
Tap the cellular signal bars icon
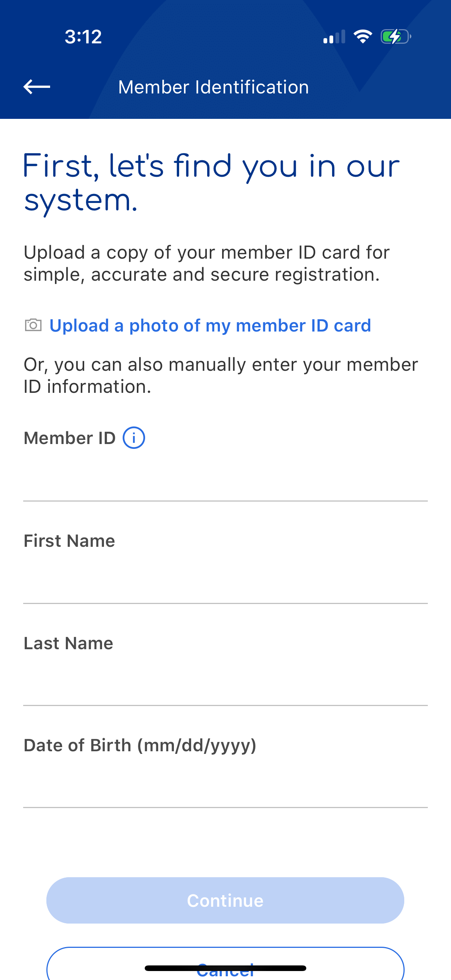click(x=334, y=37)
